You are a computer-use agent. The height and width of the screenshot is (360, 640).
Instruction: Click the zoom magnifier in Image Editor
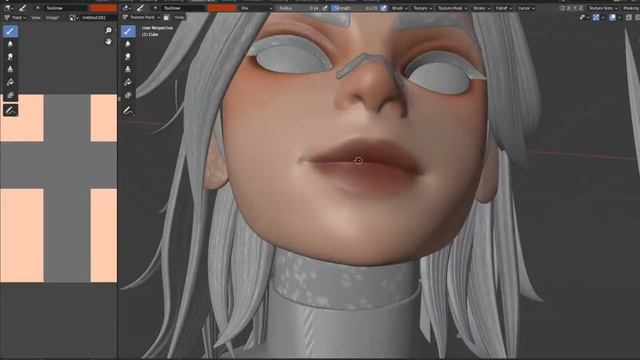click(108, 30)
